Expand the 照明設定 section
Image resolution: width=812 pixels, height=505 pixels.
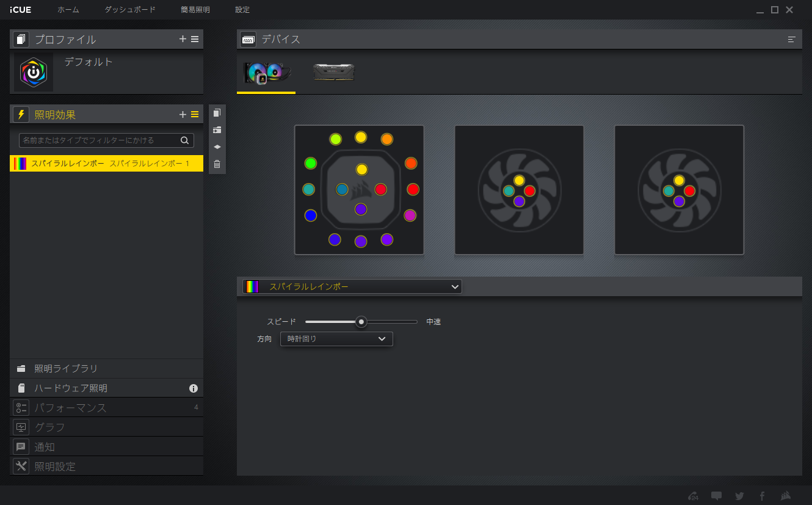coord(106,467)
